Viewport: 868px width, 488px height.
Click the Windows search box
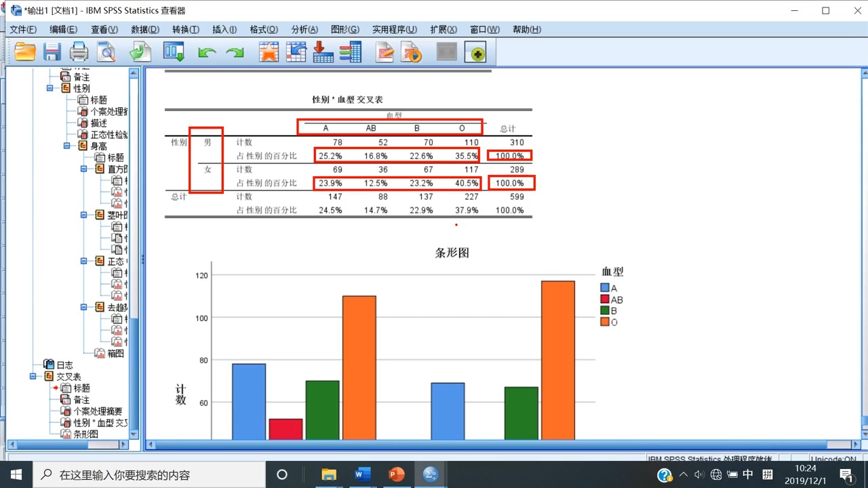149,474
